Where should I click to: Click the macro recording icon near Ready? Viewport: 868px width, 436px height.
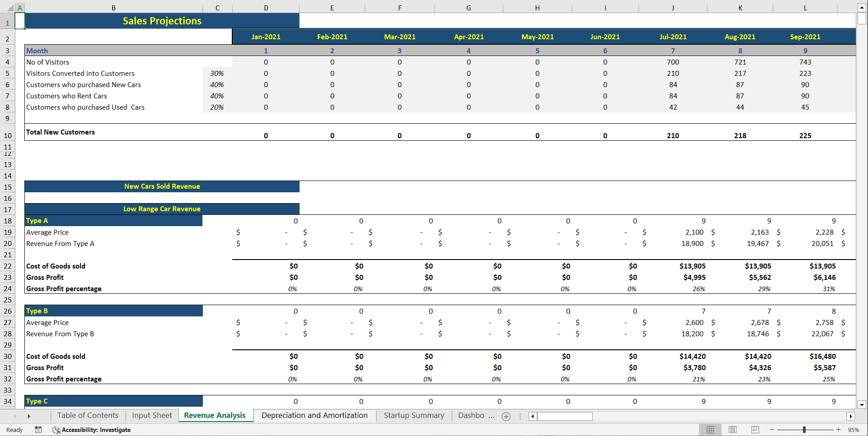[x=38, y=430]
